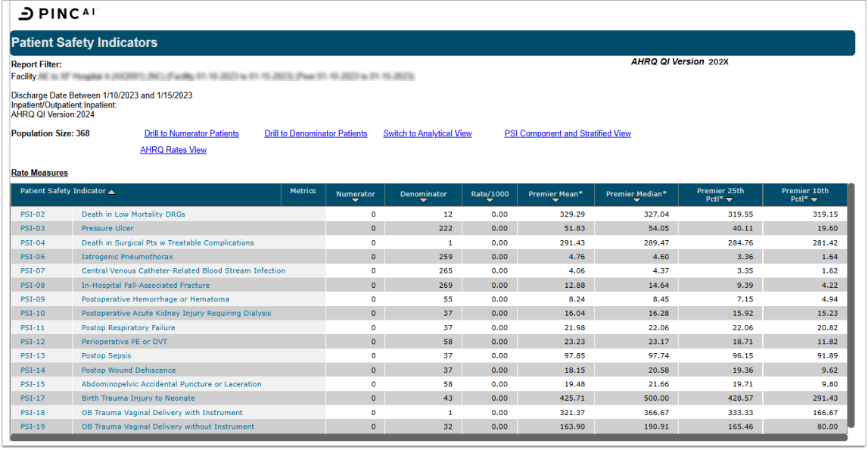Viewport: 868px width, 450px height.
Task: Go to AHRQ Rates View
Action: coord(173,150)
